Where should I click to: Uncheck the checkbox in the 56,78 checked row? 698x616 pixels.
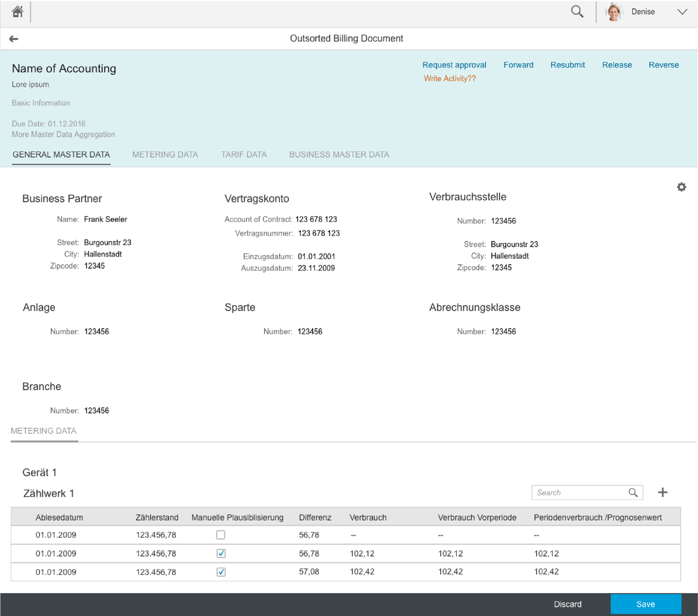tap(221, 554)
